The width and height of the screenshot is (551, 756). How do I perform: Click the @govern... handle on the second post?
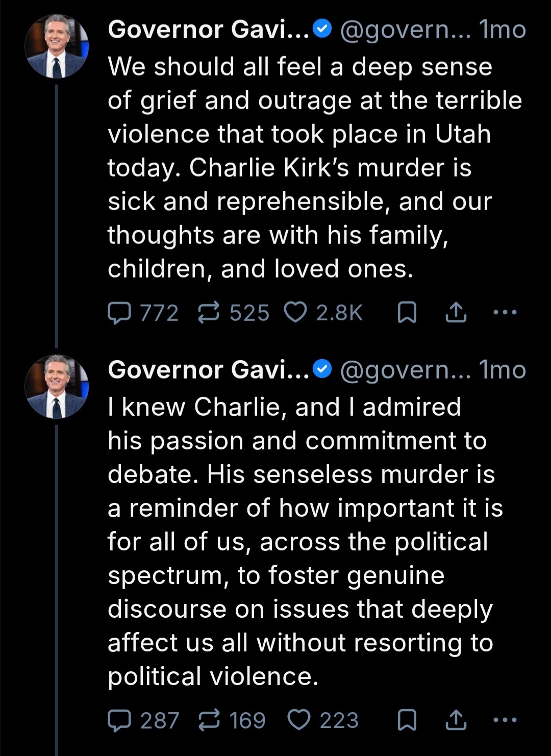(x=405, y=370)
